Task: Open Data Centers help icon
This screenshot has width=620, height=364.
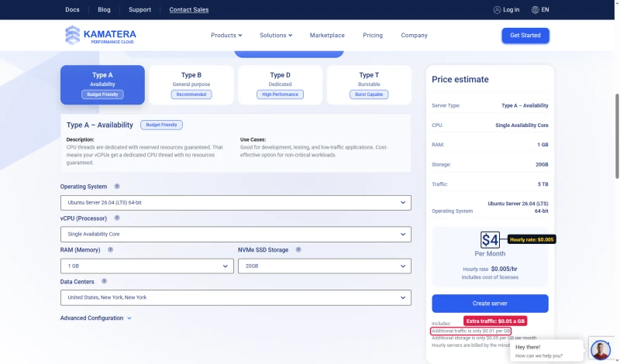Action: click(x=104, y=281)
